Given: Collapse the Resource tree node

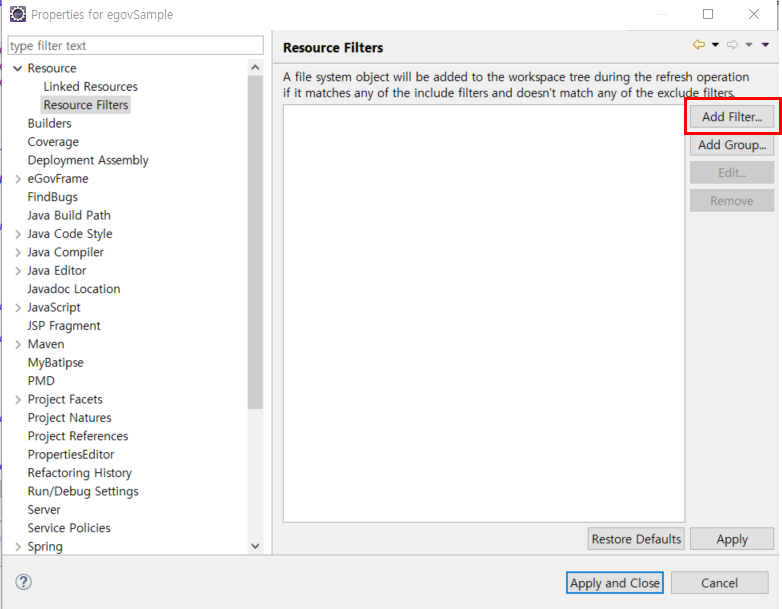Looking at the screenshot, I should pos(18,68).
